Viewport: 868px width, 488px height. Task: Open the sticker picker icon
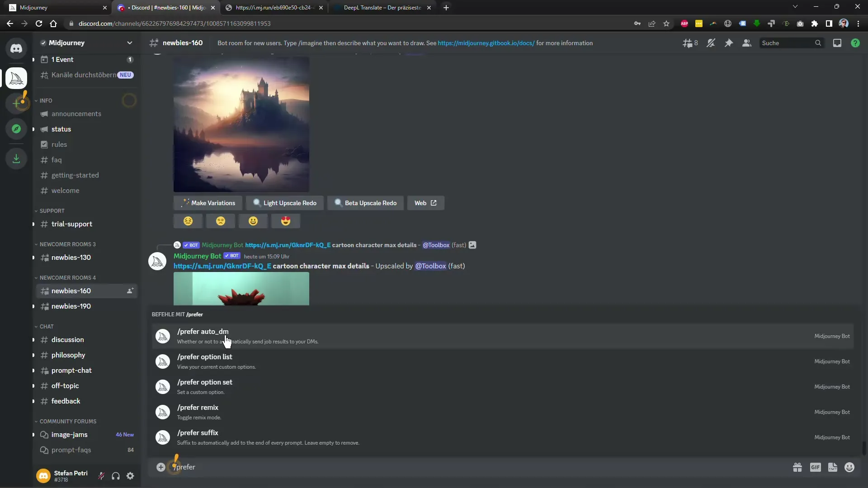pyautogui.click(x=833, y=467)
